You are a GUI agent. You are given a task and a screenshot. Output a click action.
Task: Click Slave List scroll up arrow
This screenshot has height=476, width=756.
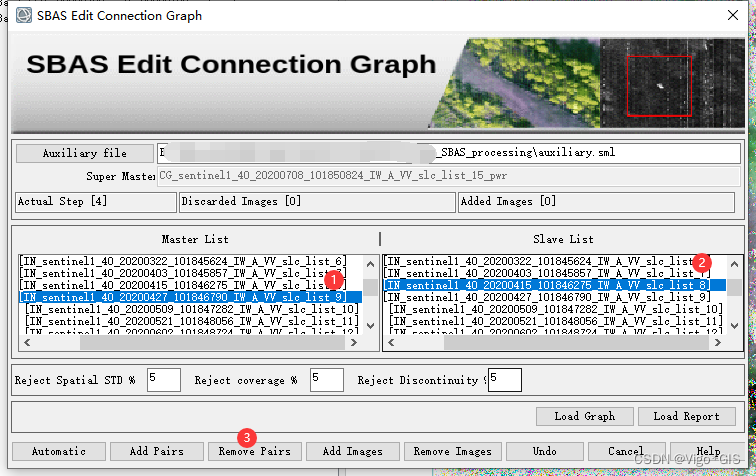[734, 264]
